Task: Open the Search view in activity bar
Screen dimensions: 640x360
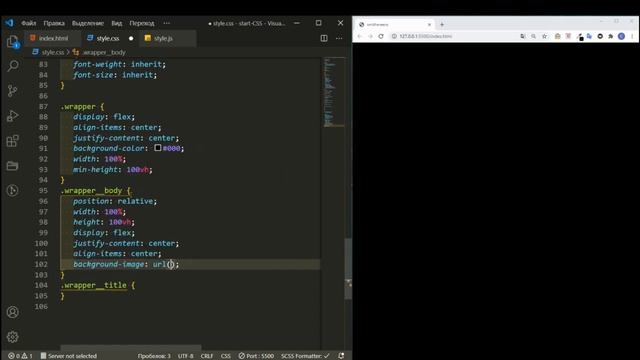Action: point(13,66)
